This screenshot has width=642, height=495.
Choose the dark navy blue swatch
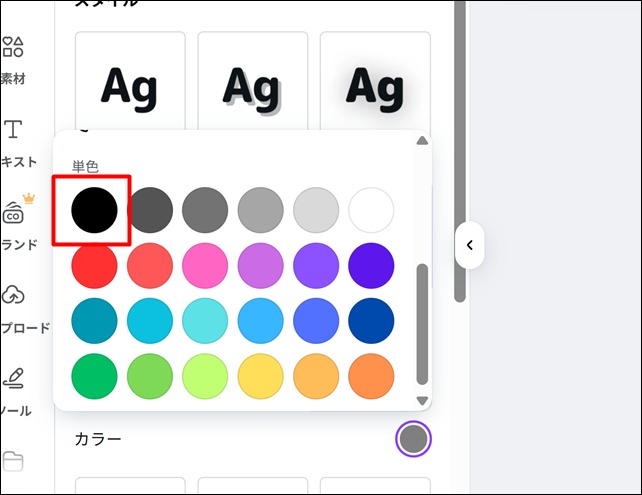point(371,320)
